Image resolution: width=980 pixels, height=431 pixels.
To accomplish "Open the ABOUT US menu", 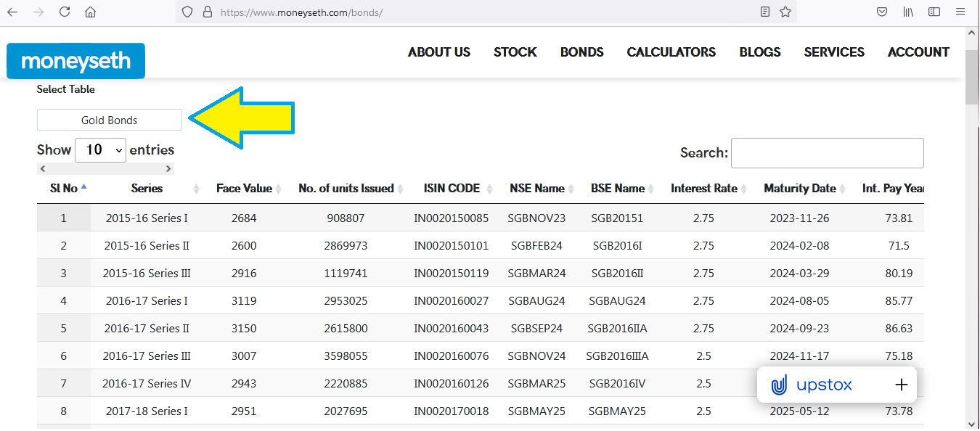I will (x=439, y=52).
